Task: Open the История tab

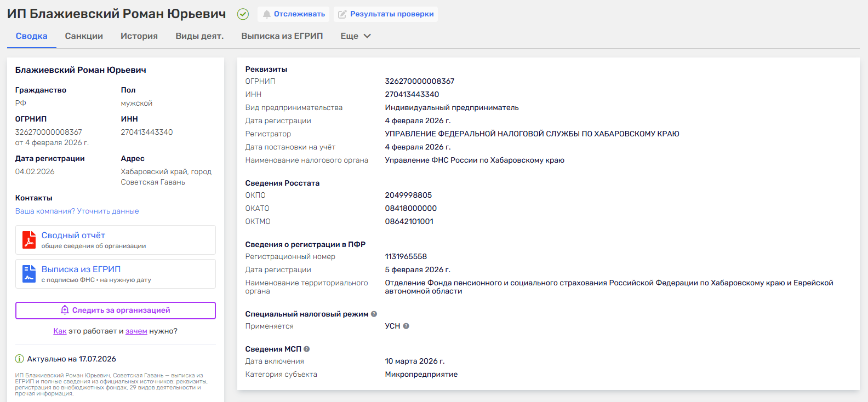Action: coord(139,36)
